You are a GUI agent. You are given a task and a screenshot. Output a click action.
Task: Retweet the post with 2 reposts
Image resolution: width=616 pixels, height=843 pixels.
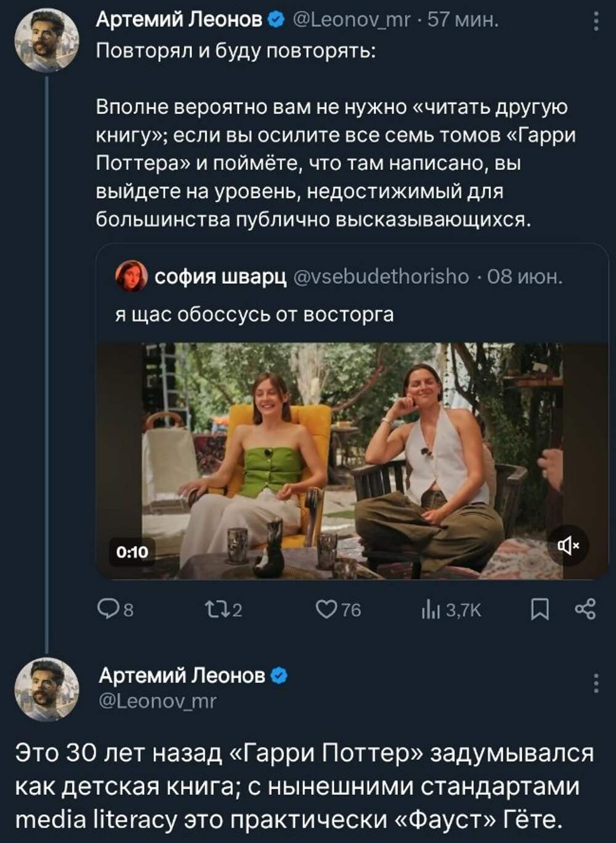coord(224,610)
